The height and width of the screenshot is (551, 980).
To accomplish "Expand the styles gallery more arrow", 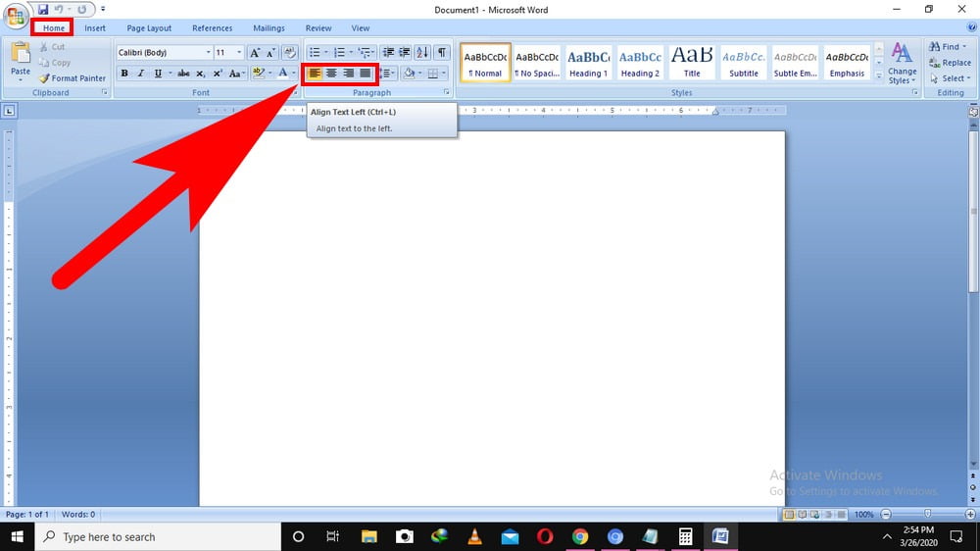I will 879,75.
